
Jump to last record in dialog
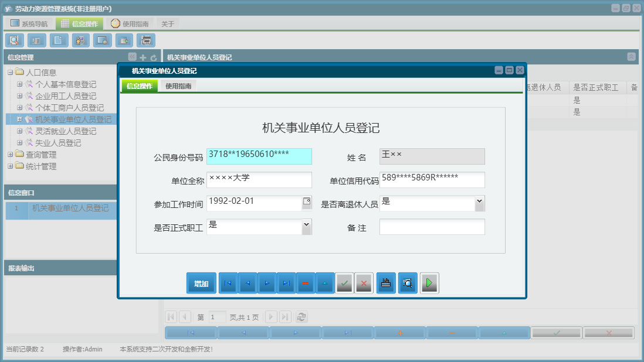click(286, 283)
